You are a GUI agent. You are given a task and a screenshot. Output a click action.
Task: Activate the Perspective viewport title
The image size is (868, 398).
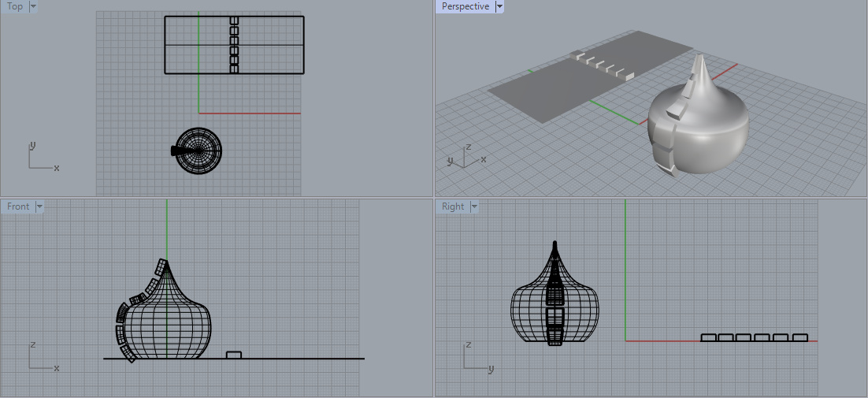(465, 7)
